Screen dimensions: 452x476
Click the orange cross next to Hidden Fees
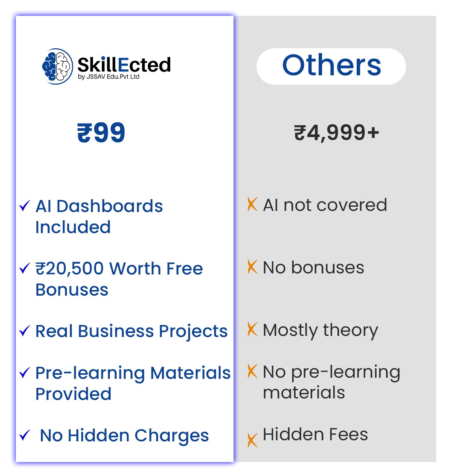(252, 440)
